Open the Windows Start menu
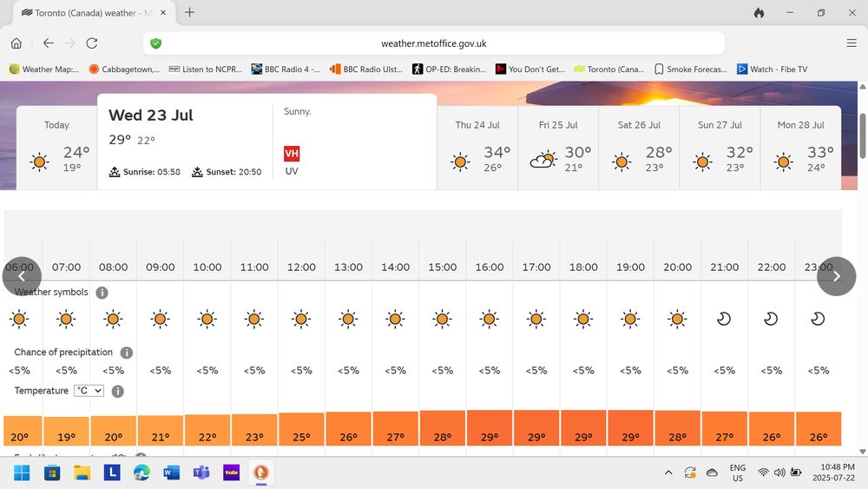The width and height of the screenshot is (868, 489). 23,473
